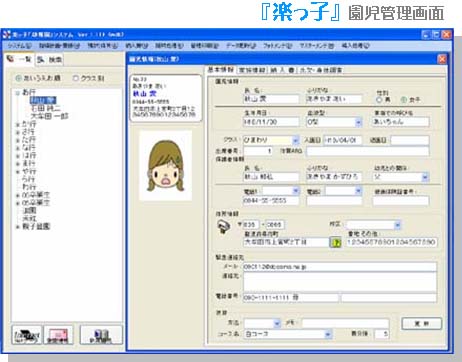Open the 方法 dropdown in the bottom section
The image size is (462, 362).
click(277, 323)
